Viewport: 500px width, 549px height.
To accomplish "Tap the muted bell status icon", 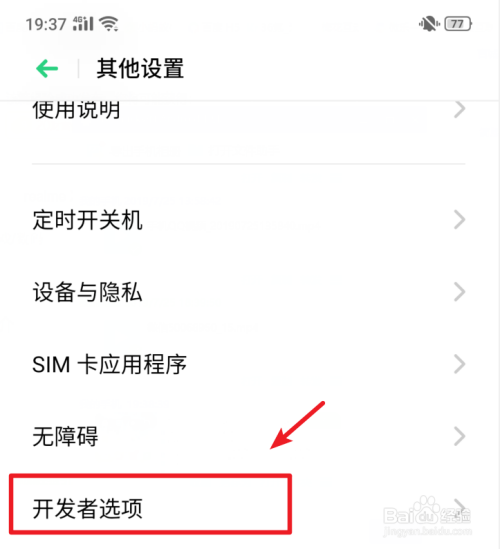I will click(429, 24).
